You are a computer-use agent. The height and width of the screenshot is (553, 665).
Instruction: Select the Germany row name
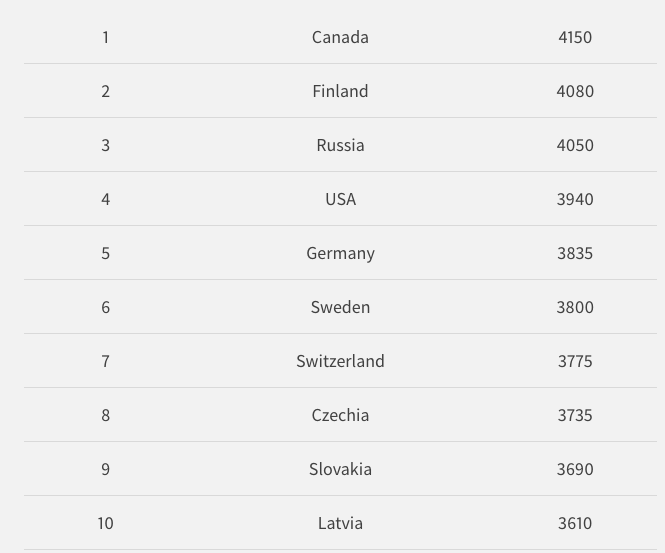[x=340, y=254]
